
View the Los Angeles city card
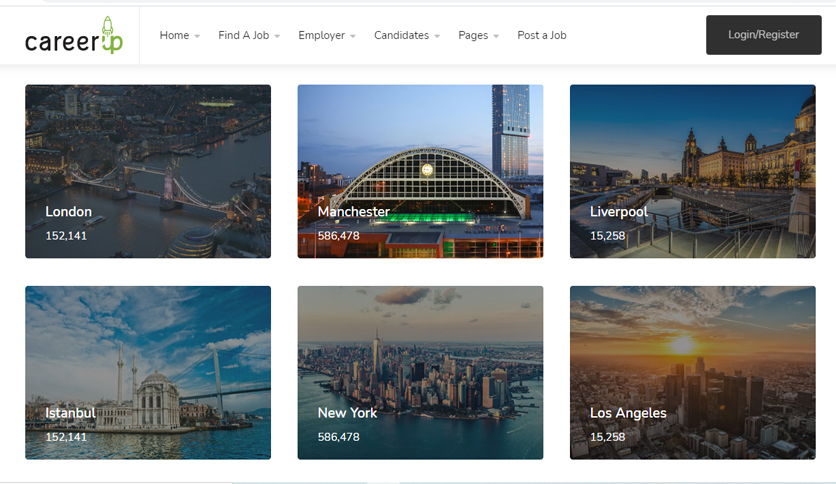coord(693,373)
